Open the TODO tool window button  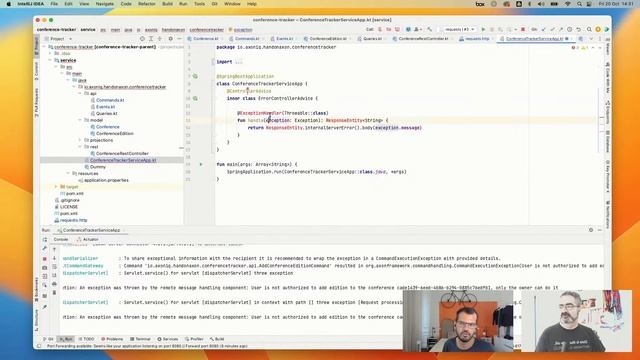tap(86, 339)
